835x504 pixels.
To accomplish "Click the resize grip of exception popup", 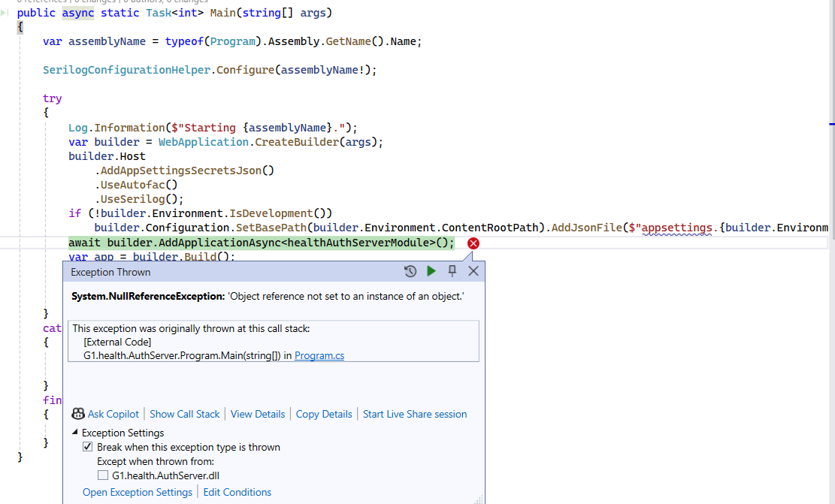I will coord(480,499).
